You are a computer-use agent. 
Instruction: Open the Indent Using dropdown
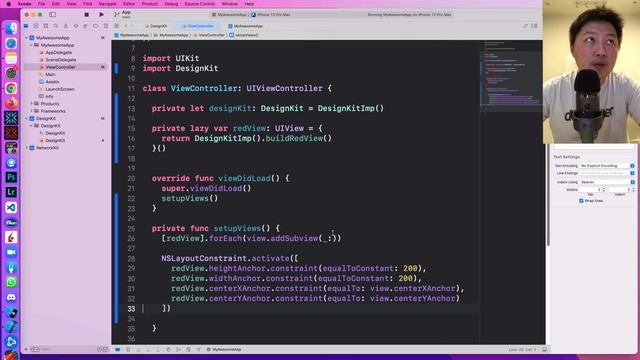click(607, 182)
